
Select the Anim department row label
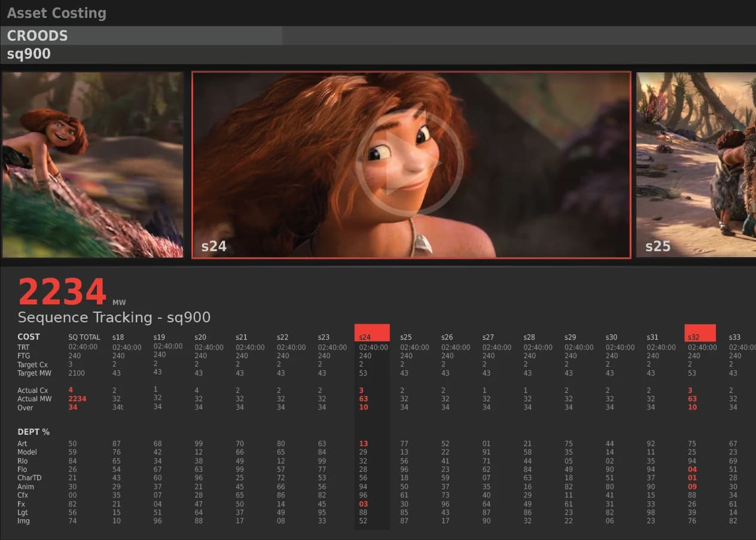(x=26, y=487)
